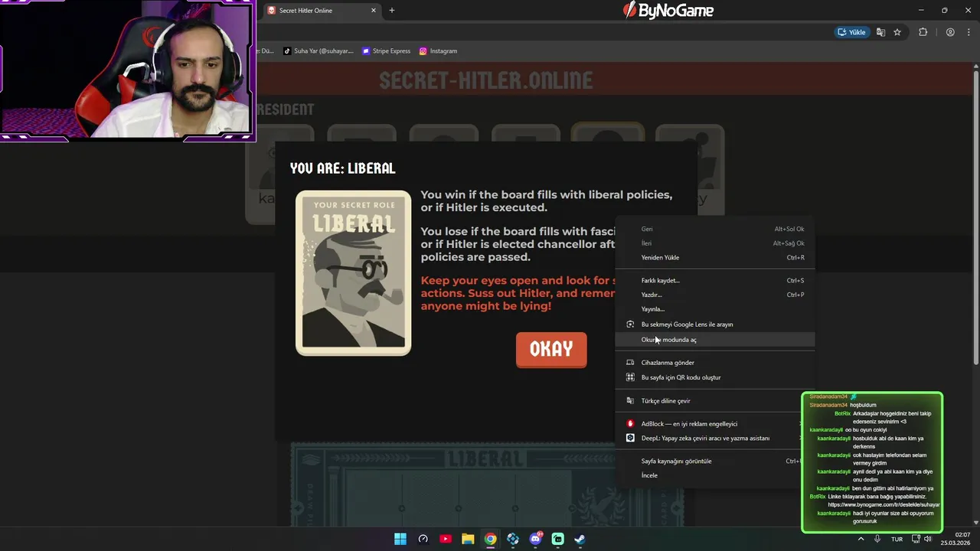The width and height of the screenshot is (980, 551).
Task: Click the AdBlock red icon in context menu
Action: pos(630,424)
